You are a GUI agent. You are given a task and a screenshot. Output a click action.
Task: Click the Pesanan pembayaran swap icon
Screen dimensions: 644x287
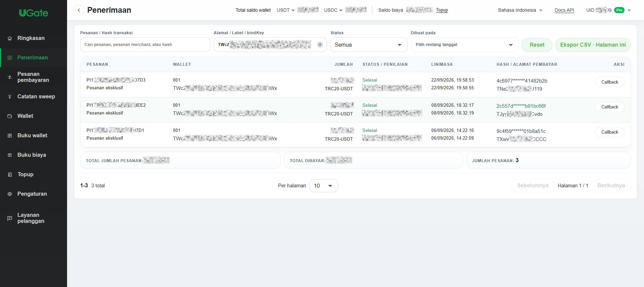(x=10, y=77)
